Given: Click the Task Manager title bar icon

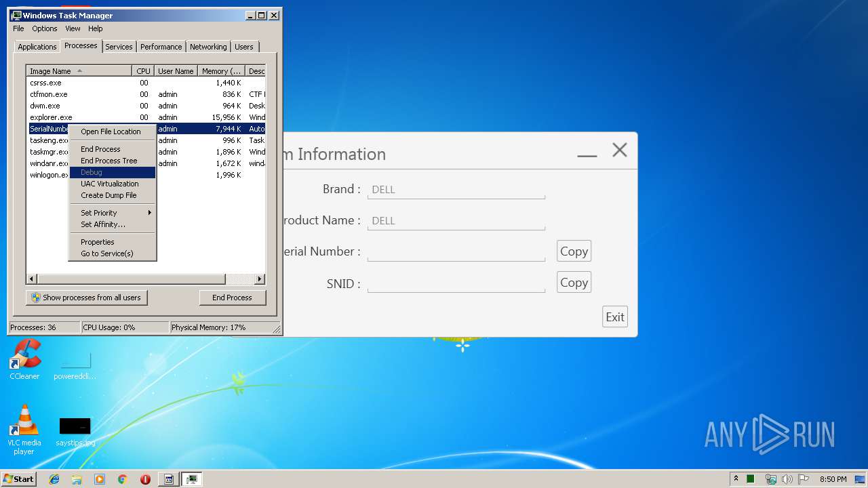Looking at the screenshot, I should 16,15.
